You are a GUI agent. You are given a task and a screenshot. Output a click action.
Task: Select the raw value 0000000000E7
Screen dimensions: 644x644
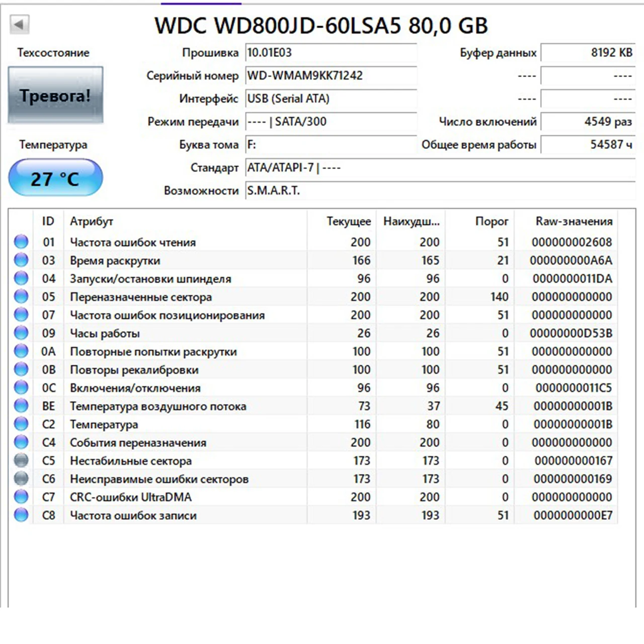(x=573, y=515)
